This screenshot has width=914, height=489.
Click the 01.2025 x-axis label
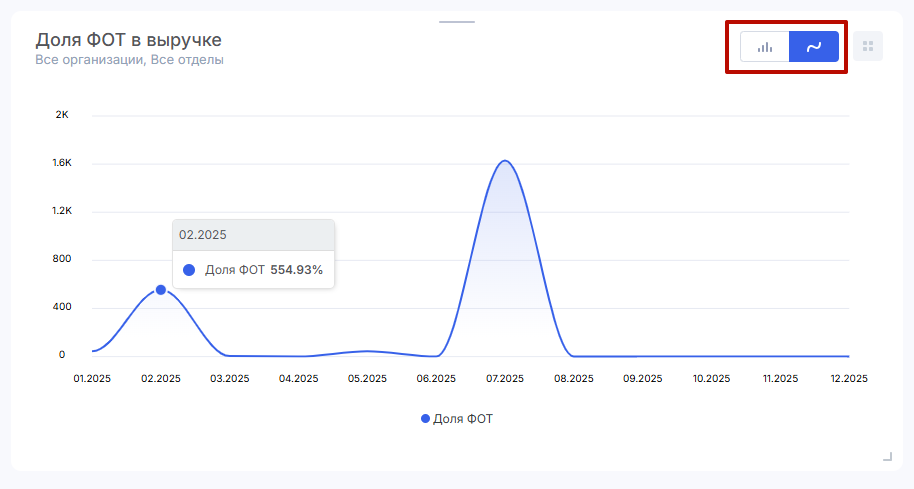pyautogui.click(x=92, y=379)
